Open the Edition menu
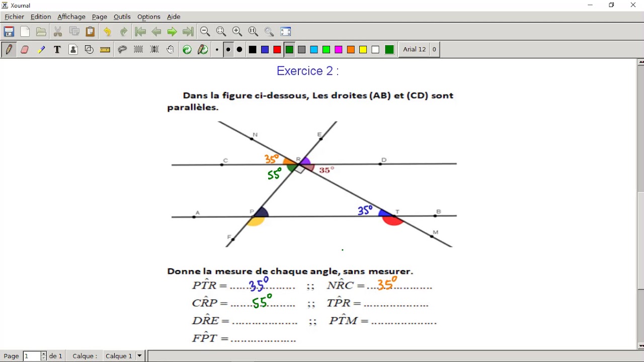This screenshot has height=362, width=644. click(41, 17)
